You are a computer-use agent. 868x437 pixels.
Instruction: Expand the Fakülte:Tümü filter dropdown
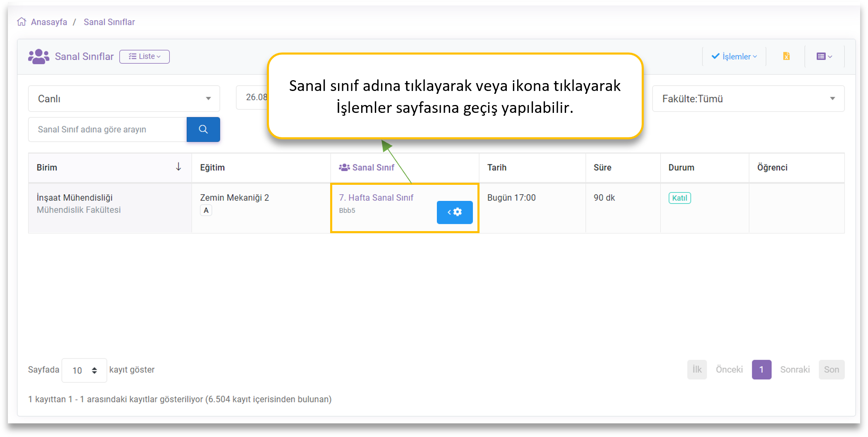click(x=748, y=99)
